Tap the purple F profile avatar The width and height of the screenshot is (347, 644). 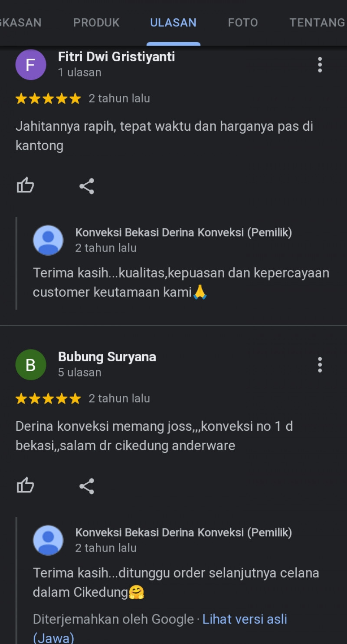coord(31,65)
